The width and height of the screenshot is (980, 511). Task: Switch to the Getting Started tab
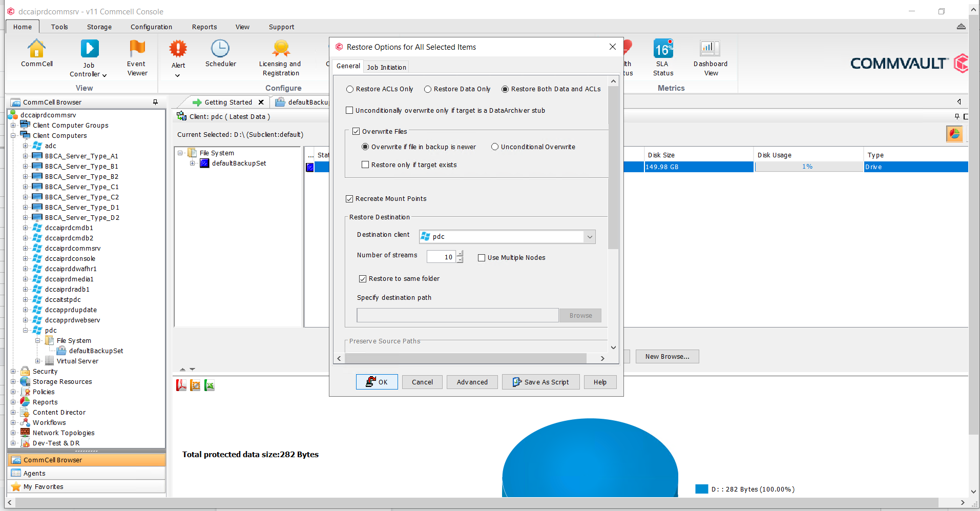click(228, 102)
